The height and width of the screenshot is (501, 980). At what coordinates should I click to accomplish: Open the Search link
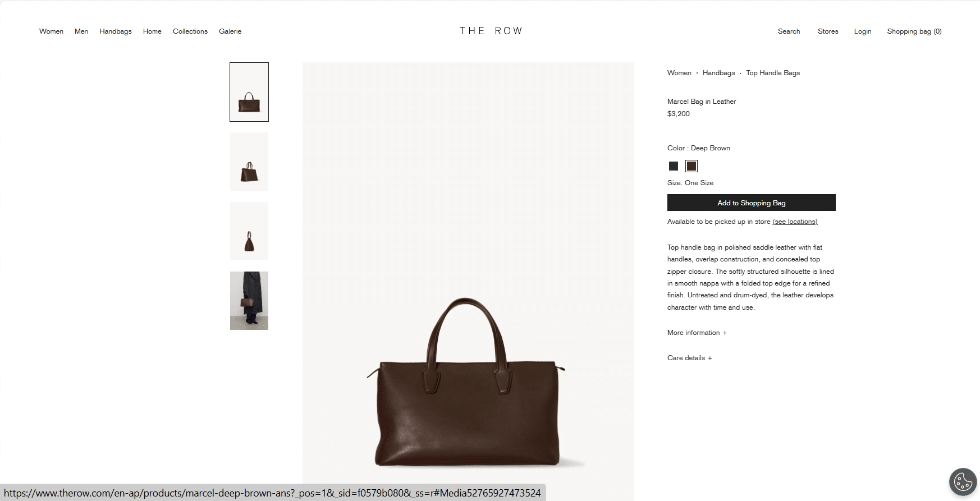click(789, 31)
